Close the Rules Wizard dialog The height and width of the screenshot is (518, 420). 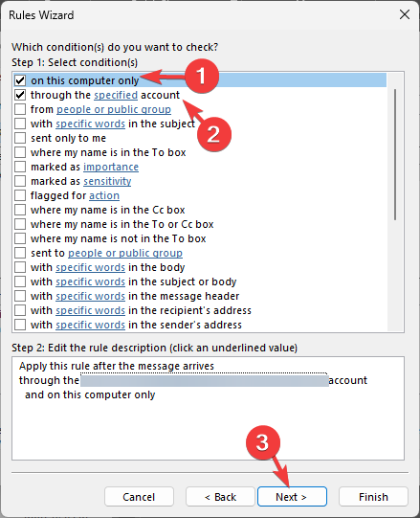[405, 15]
